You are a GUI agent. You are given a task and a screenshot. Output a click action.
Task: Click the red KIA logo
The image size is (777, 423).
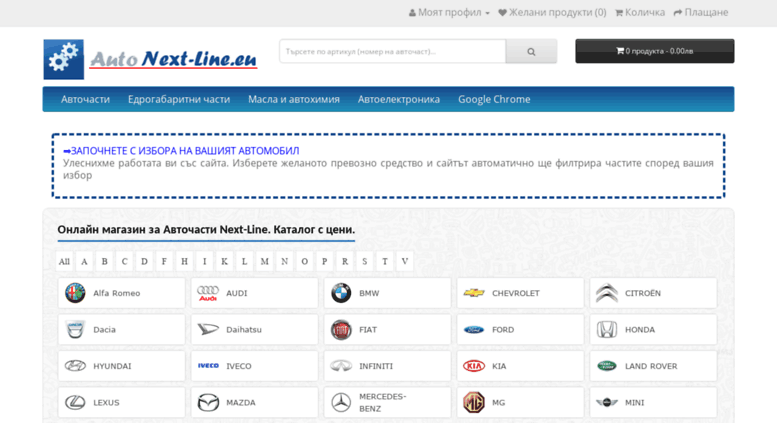tap(474, 366)
